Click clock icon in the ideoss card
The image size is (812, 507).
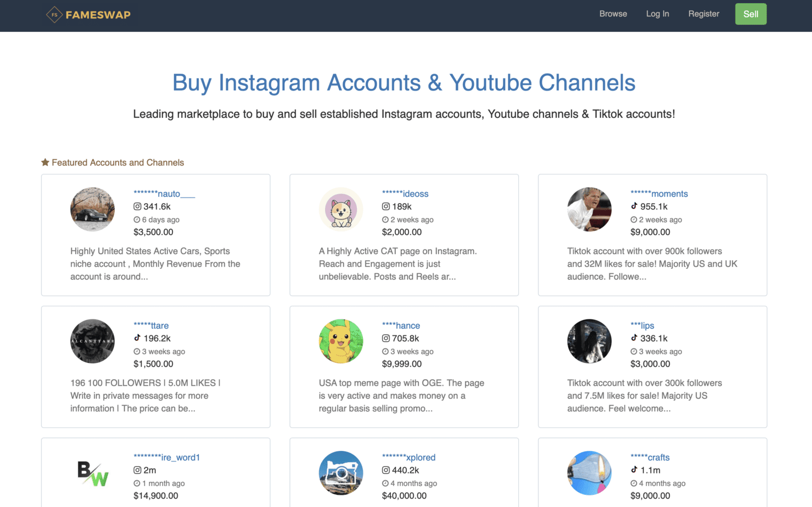click(385, 219)
